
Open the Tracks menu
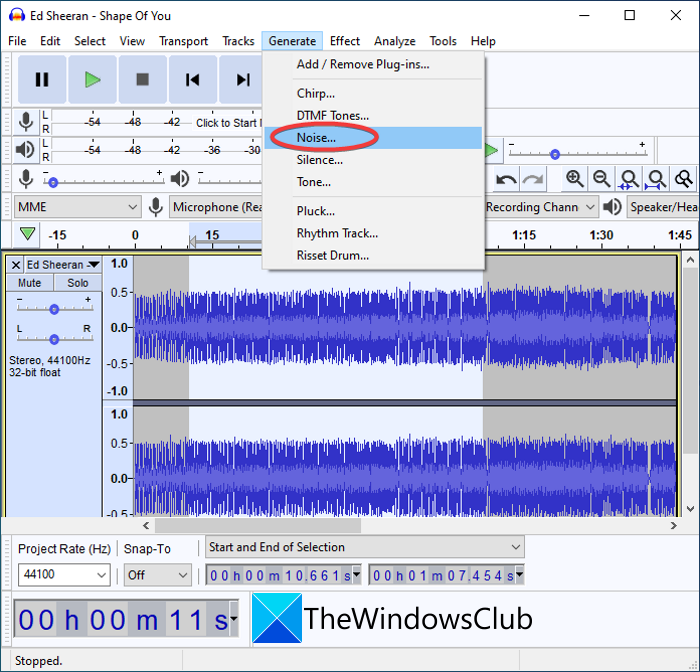pyautogui.click(x=238, y=41)
